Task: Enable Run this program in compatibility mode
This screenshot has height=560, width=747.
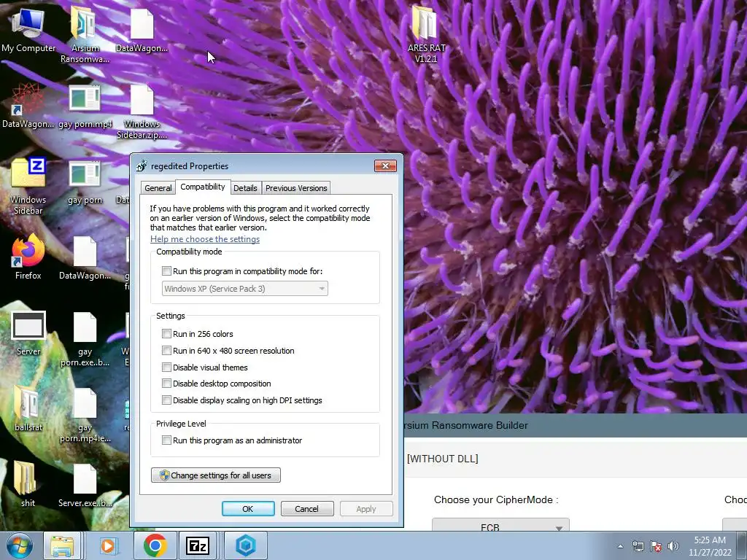Action: pyautogui.click(x=166, y=271)
